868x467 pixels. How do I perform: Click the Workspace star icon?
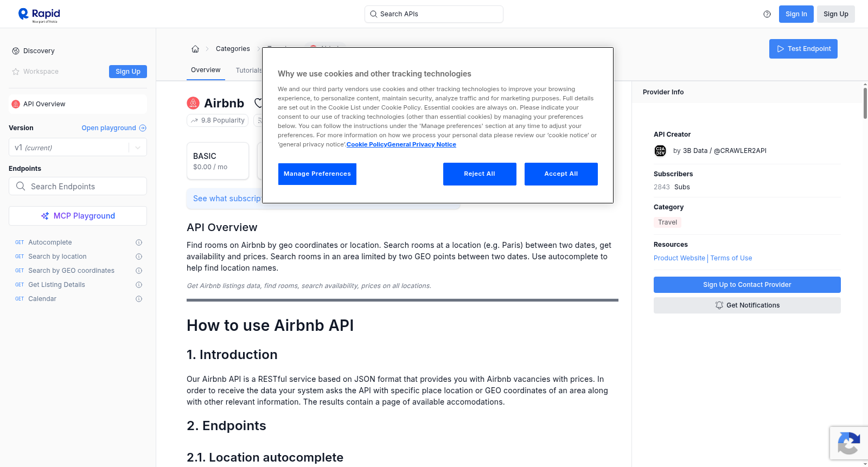[16, 72]
